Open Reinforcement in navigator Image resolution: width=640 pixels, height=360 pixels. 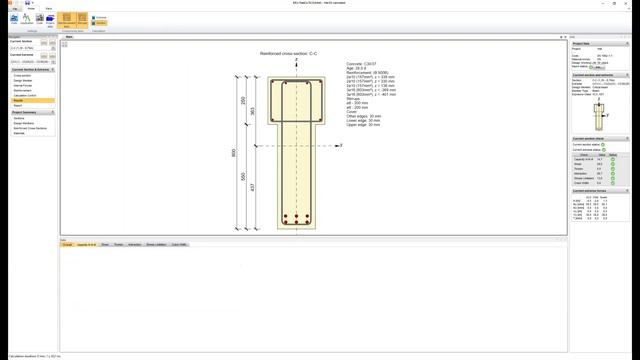[x=22, y=90]
